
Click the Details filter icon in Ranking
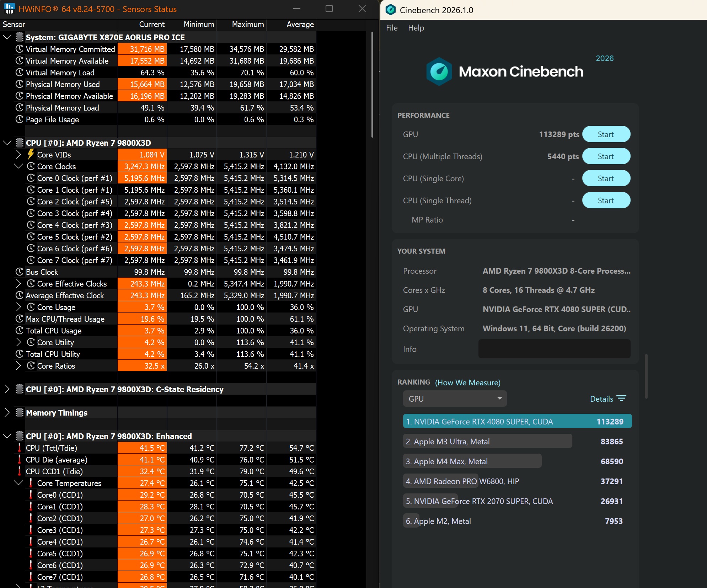(621, 399)
